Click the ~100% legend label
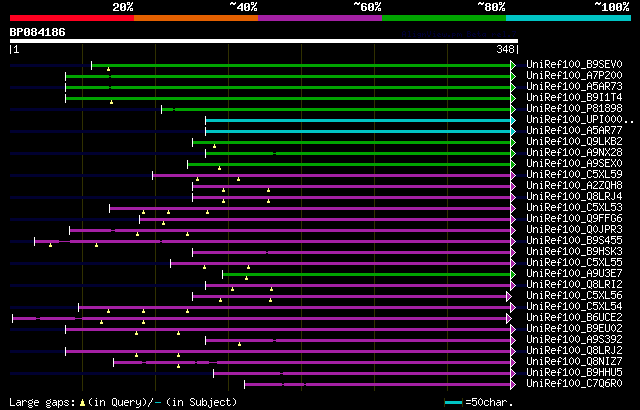 click(611, 7)
